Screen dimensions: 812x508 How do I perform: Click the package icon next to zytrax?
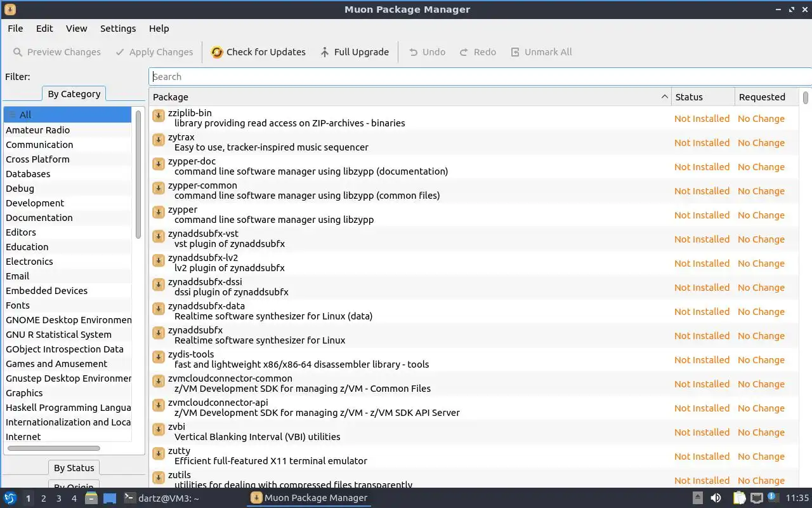pos(159,140)
